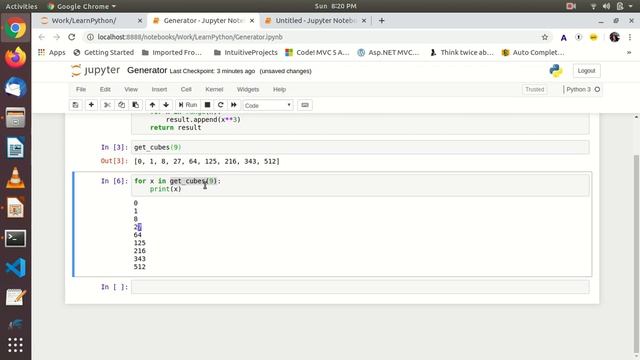640x360 pixels.
Task: Open the Edit menu
Action: coord(105,89)
